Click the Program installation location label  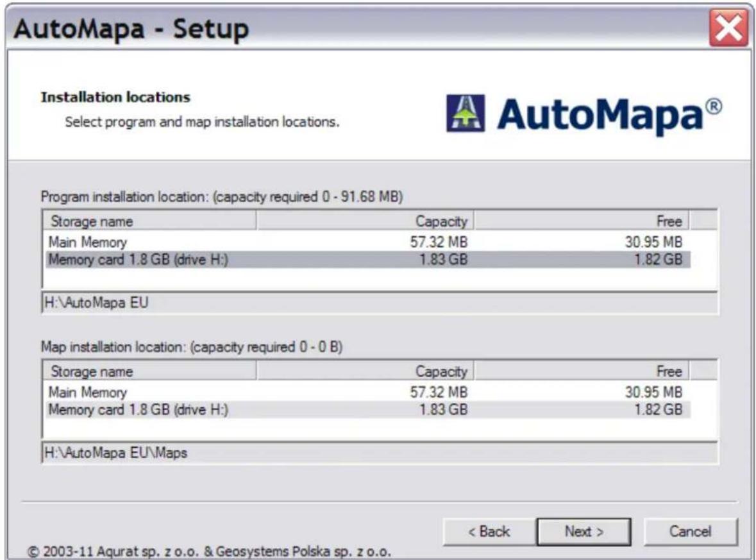coord(222,197)
